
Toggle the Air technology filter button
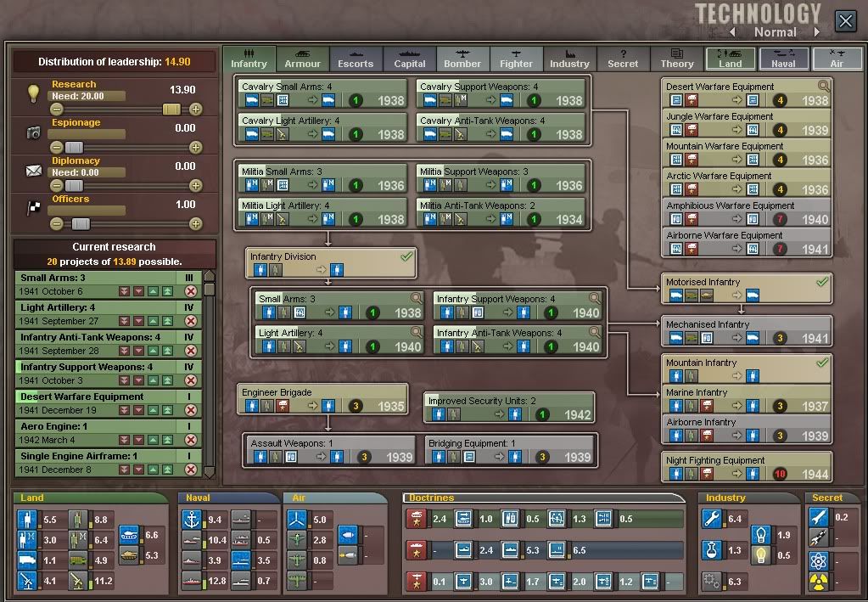[x=837, y=58]
